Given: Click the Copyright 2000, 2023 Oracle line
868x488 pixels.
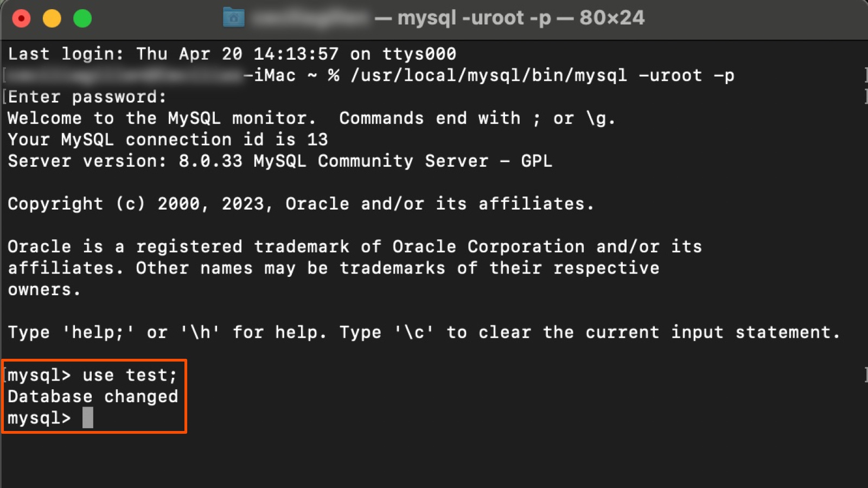Looking at the screenshot, I should tap(301, 204).
